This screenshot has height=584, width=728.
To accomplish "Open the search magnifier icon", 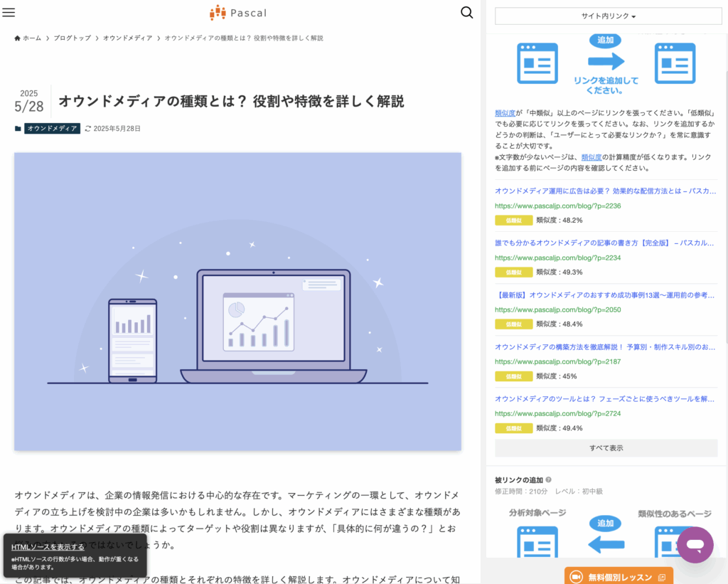I will point(466,13).
